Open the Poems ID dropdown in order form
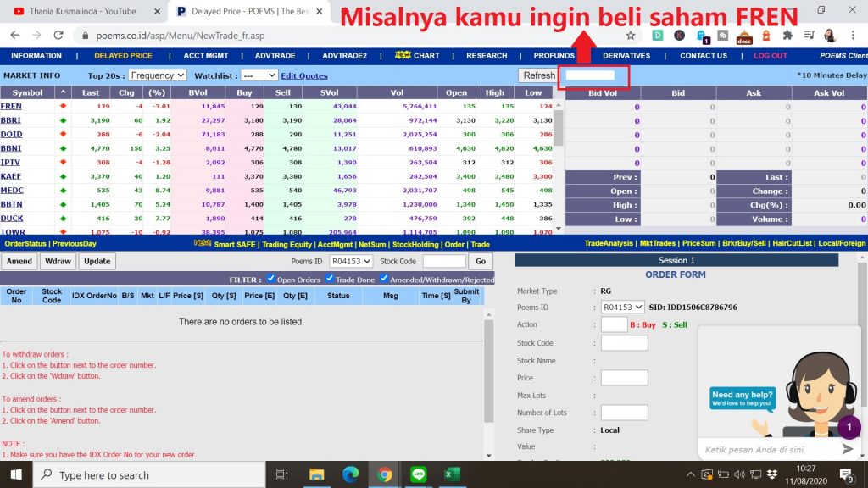Image resolution: width=868 pixels, height=488 pixels. tap(622, 308)
